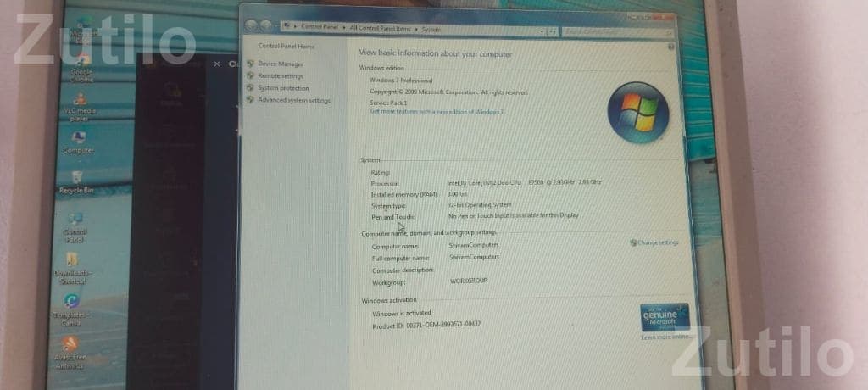Click Service Pack 1 text
Viewport: 868px width, 390px height.
pyautogui.click(x=388, y=103)
